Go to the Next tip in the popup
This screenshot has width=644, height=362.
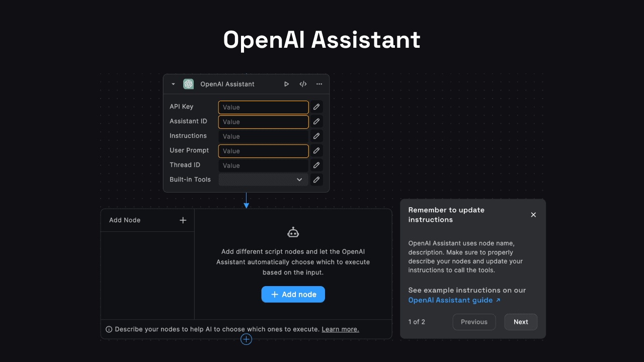521,322
